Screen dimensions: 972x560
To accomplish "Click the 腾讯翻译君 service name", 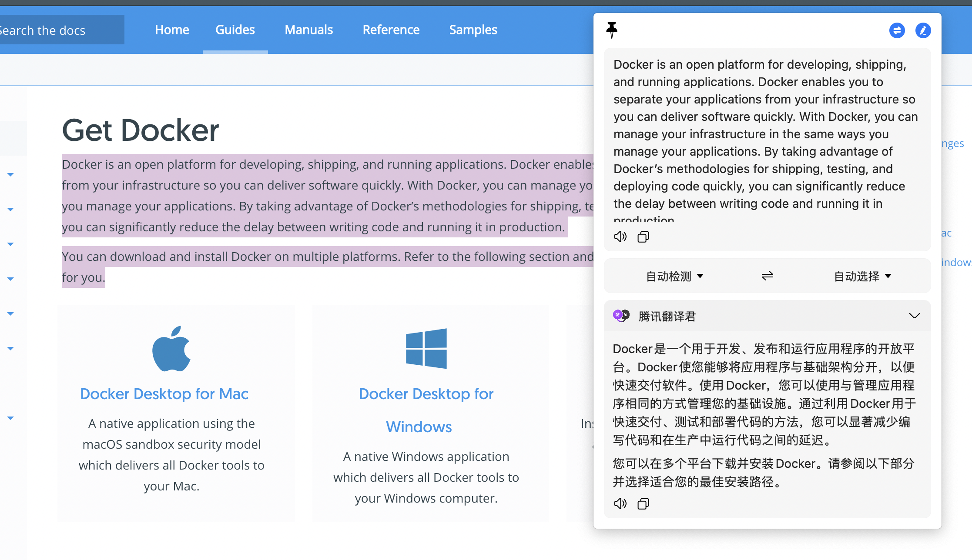I will (667, 316).
